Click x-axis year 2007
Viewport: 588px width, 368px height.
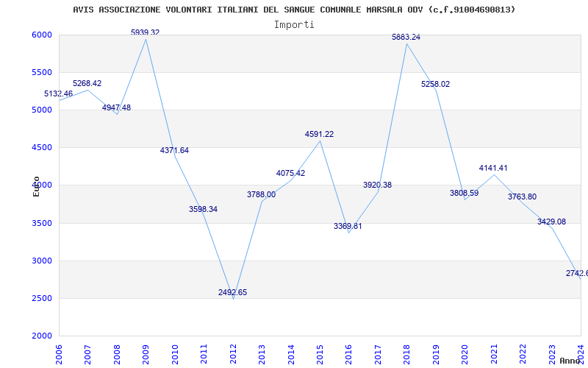click(87, 354)
